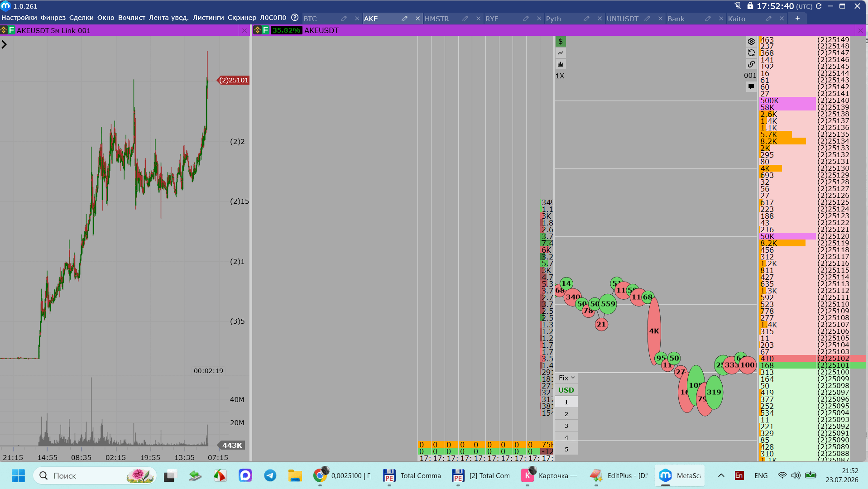Close the Pyth tab

[x=600, y=19]
